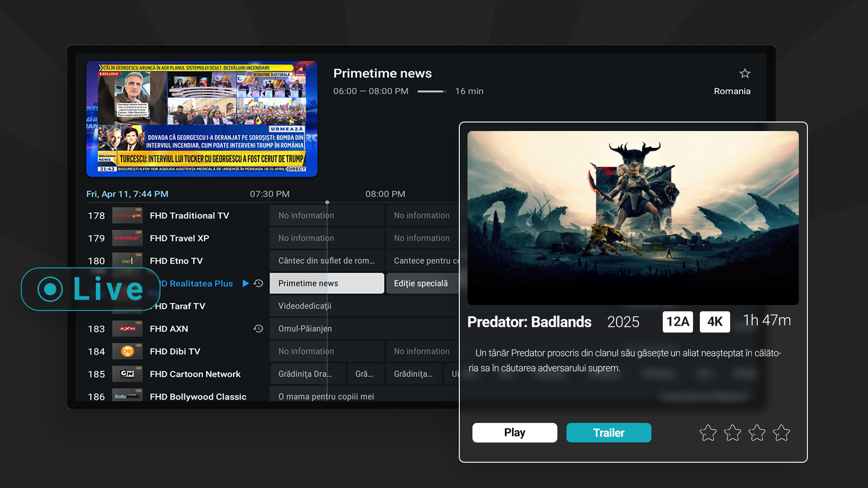Click the favorite star for Primetime news
The image size is (868, 488).
[x=744, y=73]
